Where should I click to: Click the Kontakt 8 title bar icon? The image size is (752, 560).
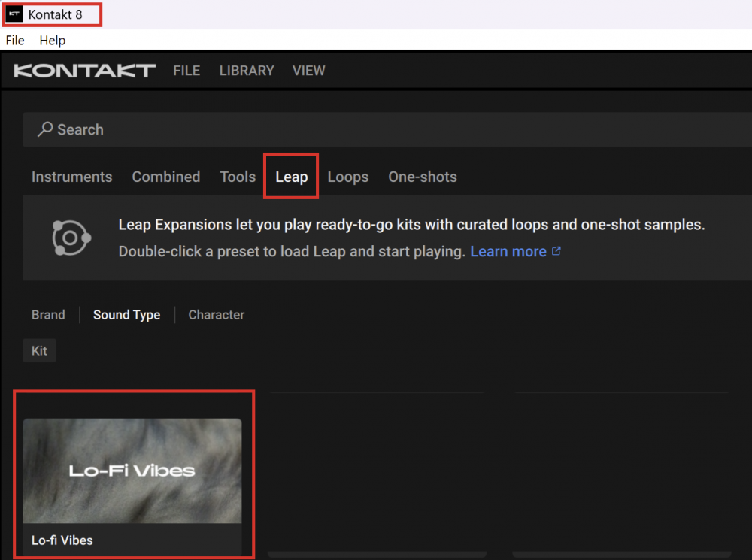coord(14,14)
